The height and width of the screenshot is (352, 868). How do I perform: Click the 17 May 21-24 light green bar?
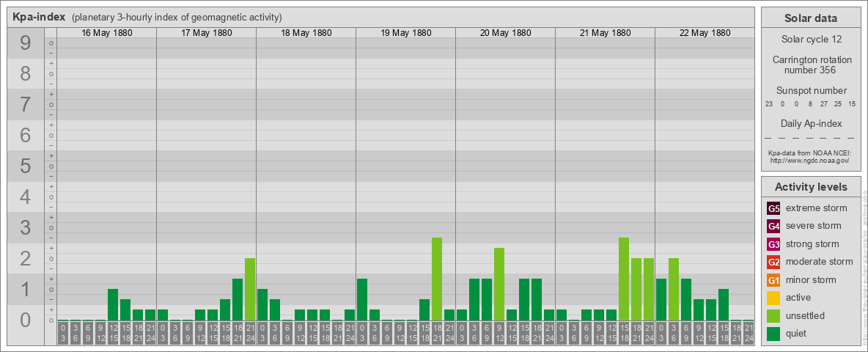250,290
